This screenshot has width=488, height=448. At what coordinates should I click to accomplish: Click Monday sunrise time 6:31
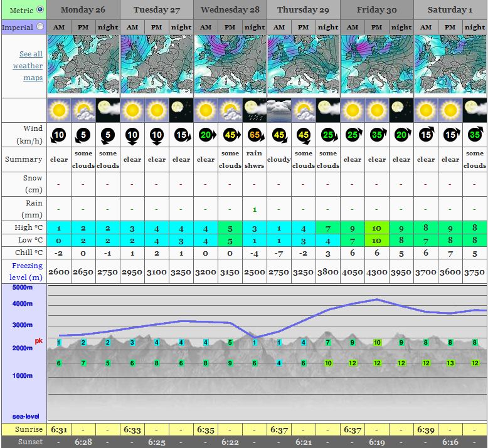[59, 429]
